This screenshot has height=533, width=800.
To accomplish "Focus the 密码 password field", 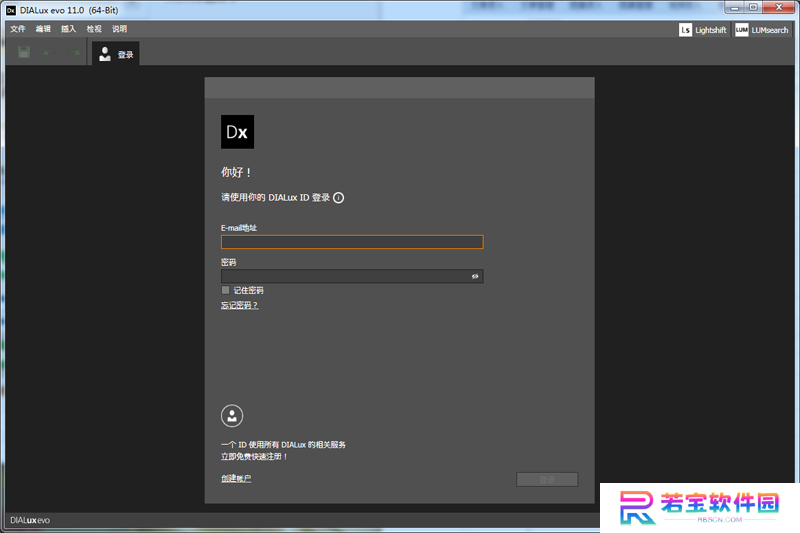I will point(352,276).
